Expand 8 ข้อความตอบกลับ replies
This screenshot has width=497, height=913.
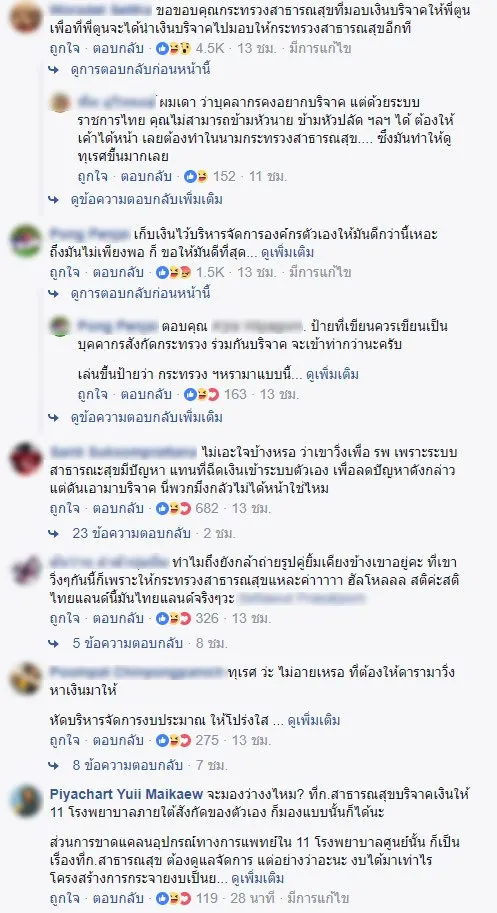click(127, 765)
